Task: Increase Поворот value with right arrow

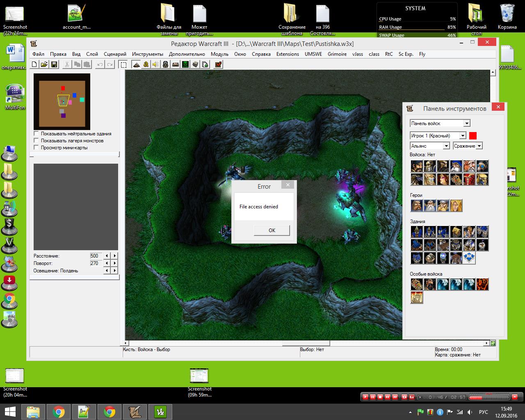Action: point(114,263)
